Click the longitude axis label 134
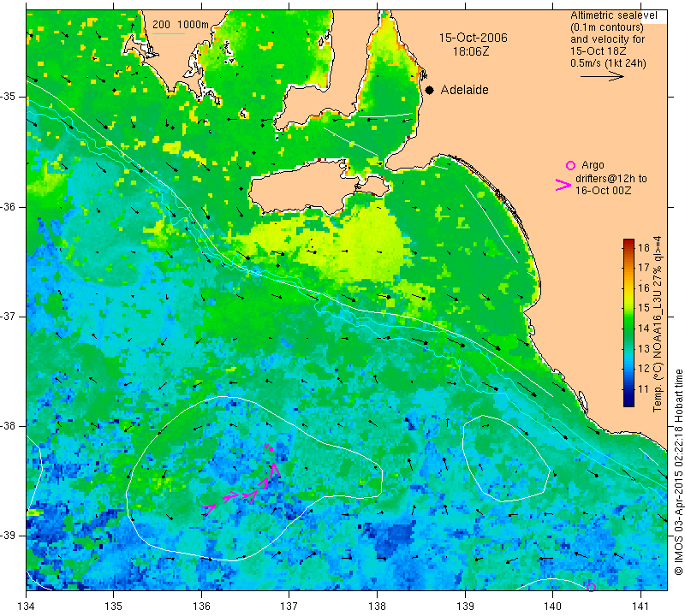 click(x=27, y=606)
